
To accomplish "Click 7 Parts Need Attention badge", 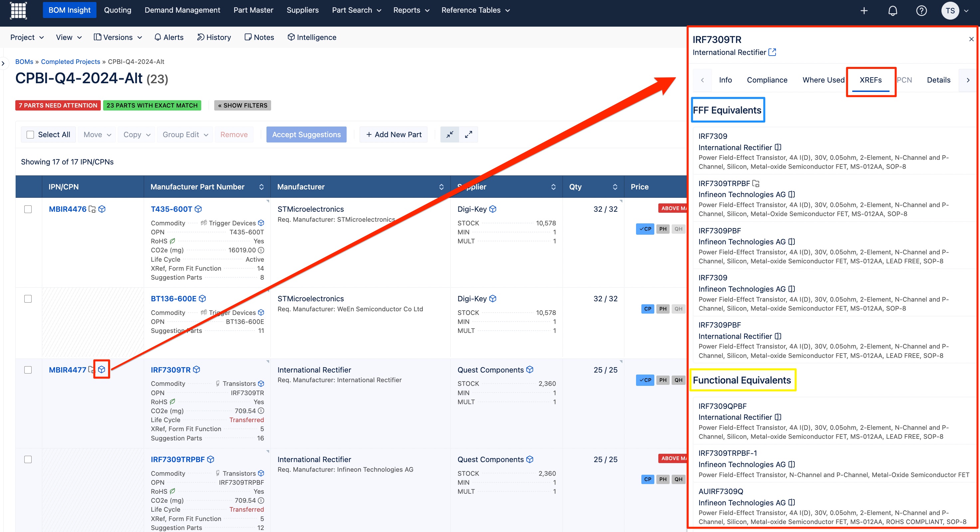I will [58, 106].
